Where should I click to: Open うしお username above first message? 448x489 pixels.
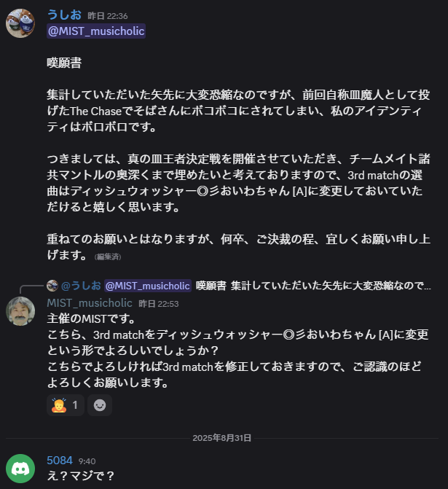coord(63,15)
